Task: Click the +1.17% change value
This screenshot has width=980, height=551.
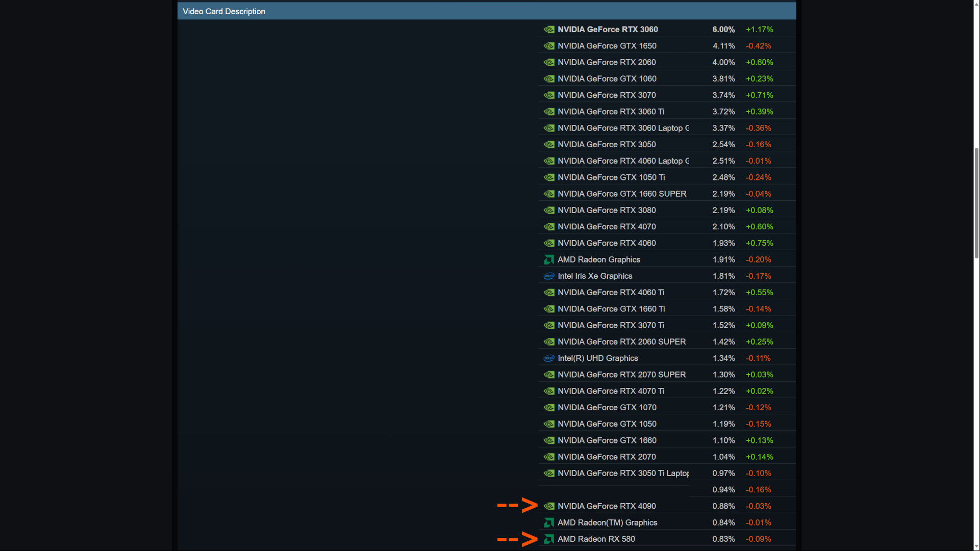Action: point(760,30)
